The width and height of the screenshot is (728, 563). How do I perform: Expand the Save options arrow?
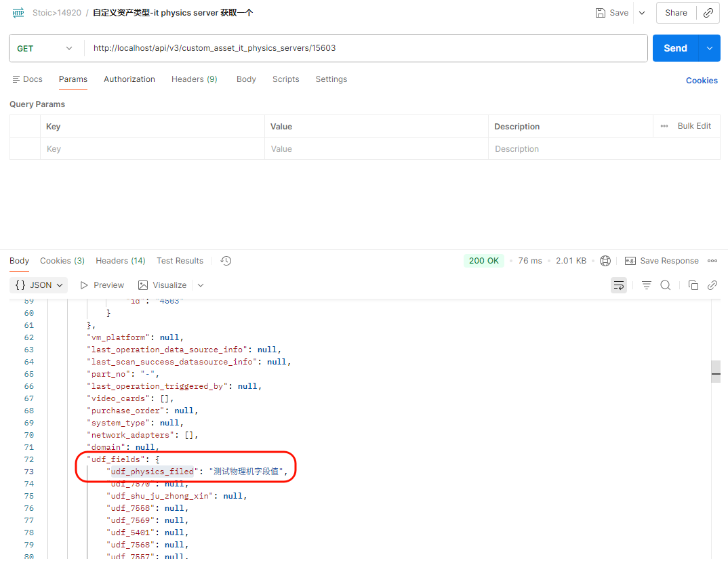[x=642, y=13]
